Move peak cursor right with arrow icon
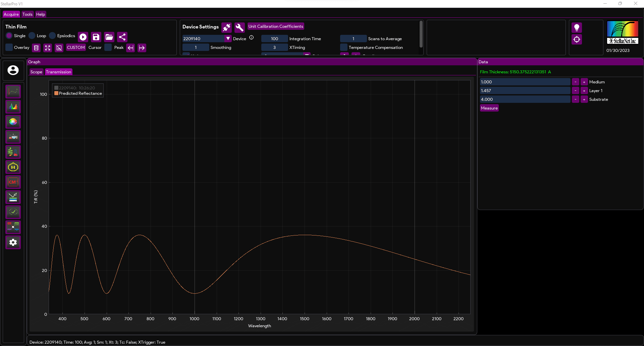Screen dimensions: 644x346 coord(142,48)
